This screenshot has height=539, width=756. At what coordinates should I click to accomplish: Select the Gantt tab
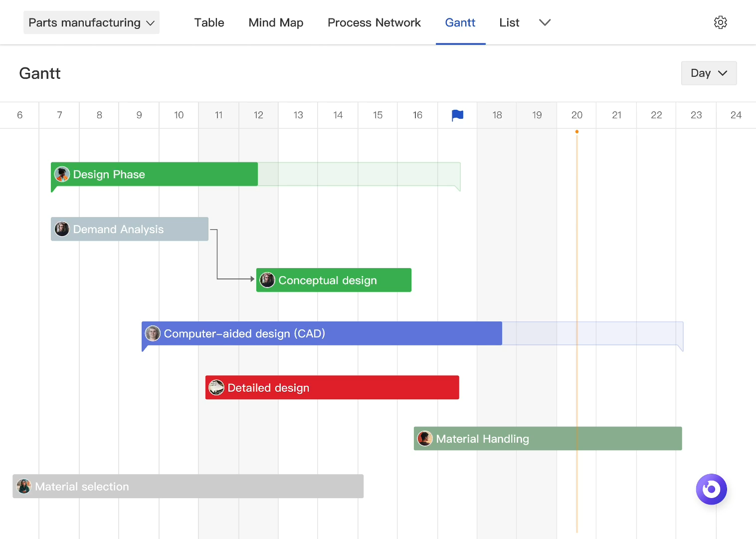click(460, 22)
